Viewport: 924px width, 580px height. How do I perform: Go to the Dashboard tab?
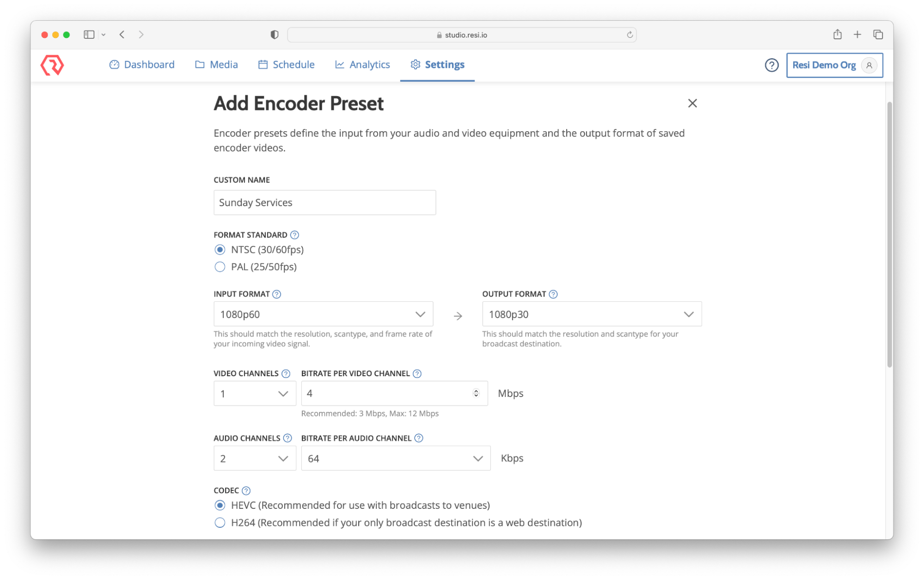[x=142, y=65]
